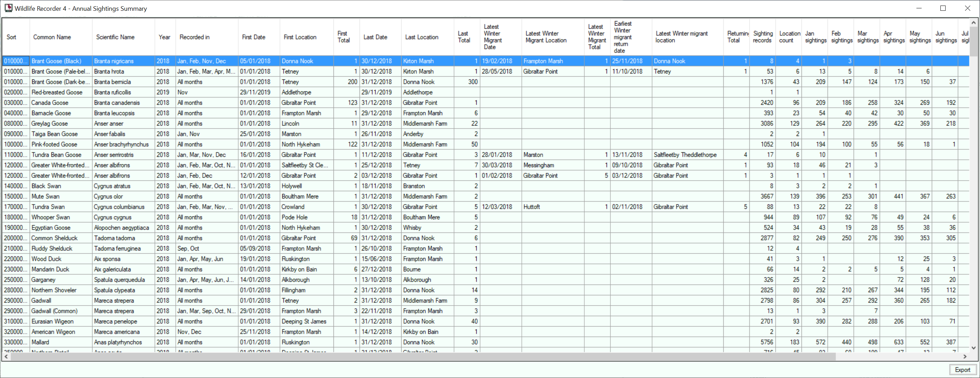The width and height of the screenshot is (980, 378).
Task: Select the Gadwall (Common) row
Action: click(x=486, y=311)
